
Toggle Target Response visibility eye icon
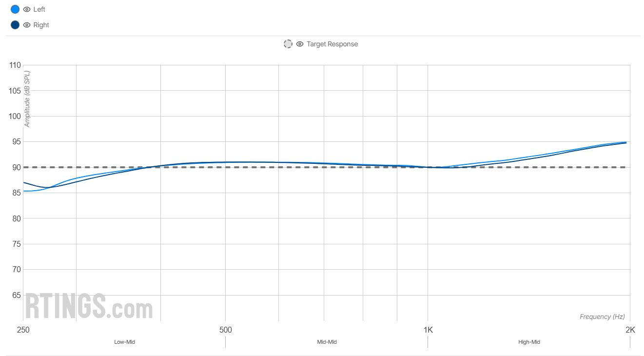[x=300, y=44]
